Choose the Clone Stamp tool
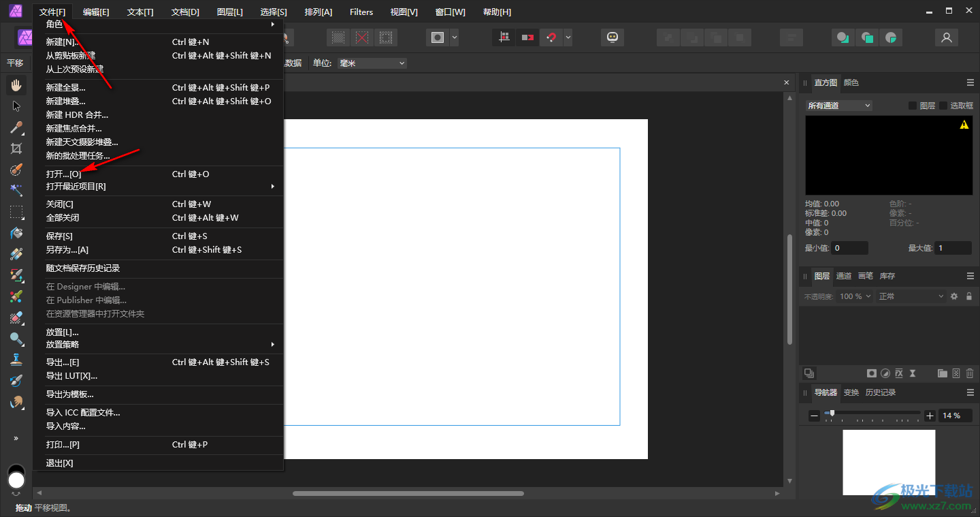The image size is (980, 517). [16, 360]
